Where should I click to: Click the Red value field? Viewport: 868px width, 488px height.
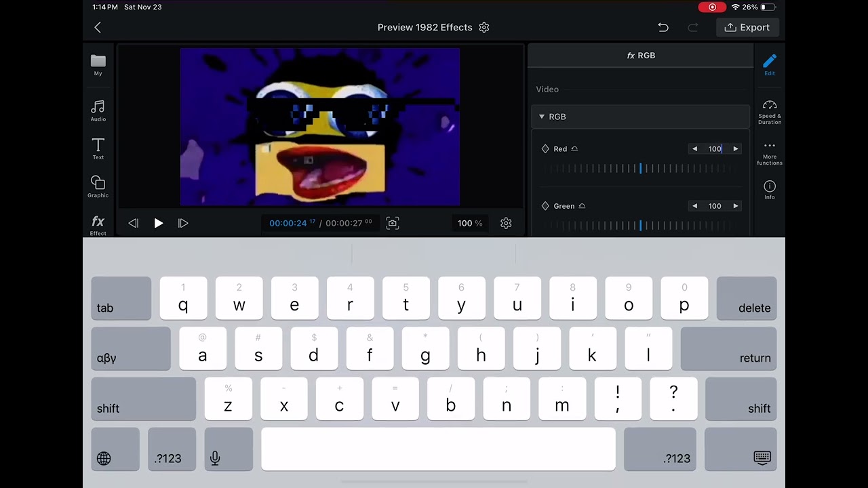tap(715, 149)
